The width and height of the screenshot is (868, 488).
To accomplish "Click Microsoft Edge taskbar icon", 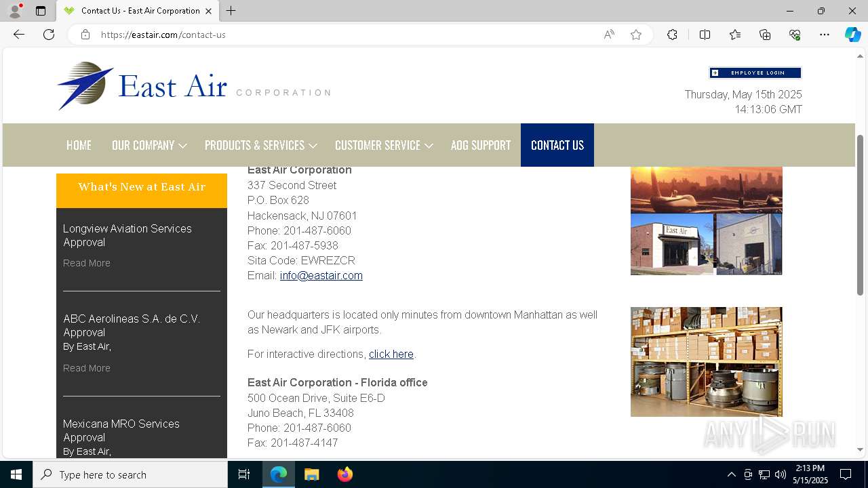I will pos(279,474).
